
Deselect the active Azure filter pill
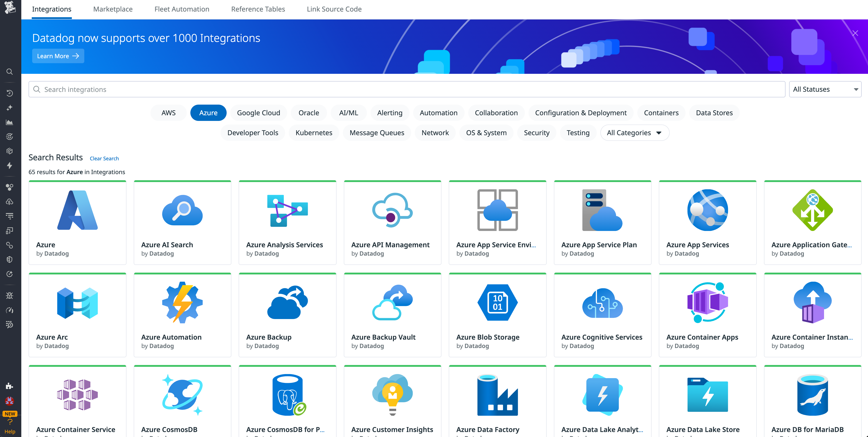(208, 113)
